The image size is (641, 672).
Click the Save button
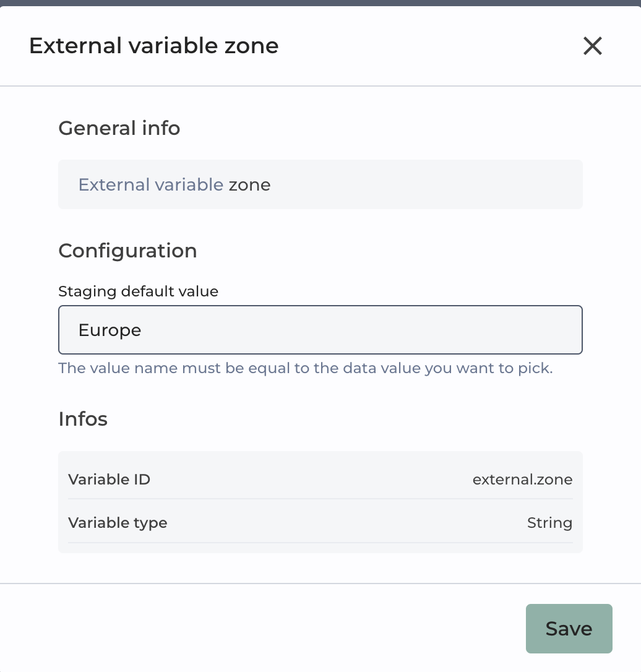(x=569, y=629)
